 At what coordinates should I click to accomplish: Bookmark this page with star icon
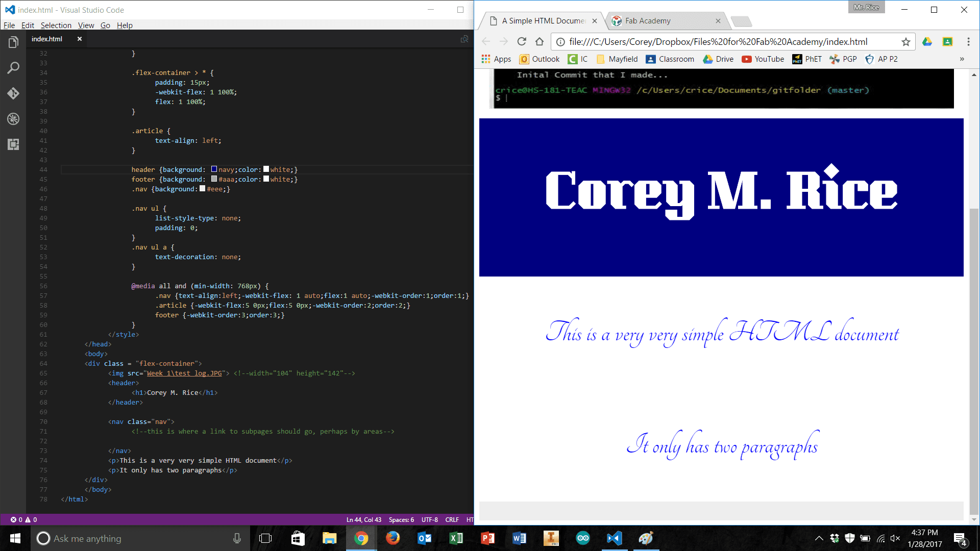pyautogui.click(x=905, y=42)
